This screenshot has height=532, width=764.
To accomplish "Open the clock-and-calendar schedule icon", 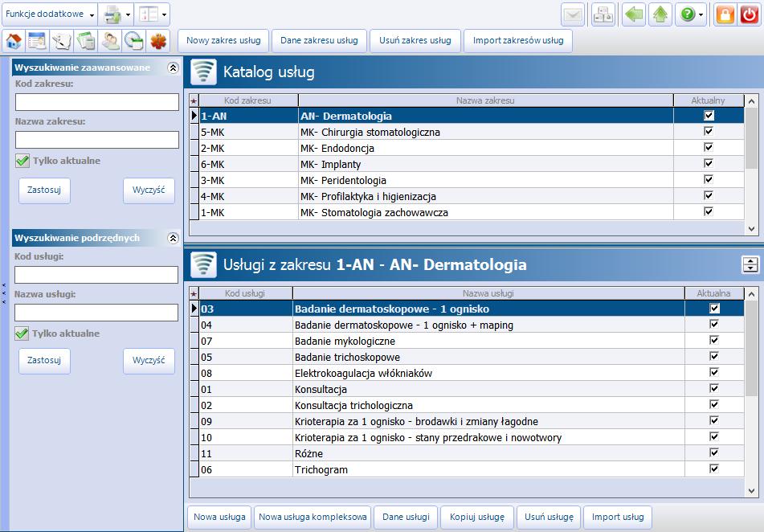I will tap(134, 41).
